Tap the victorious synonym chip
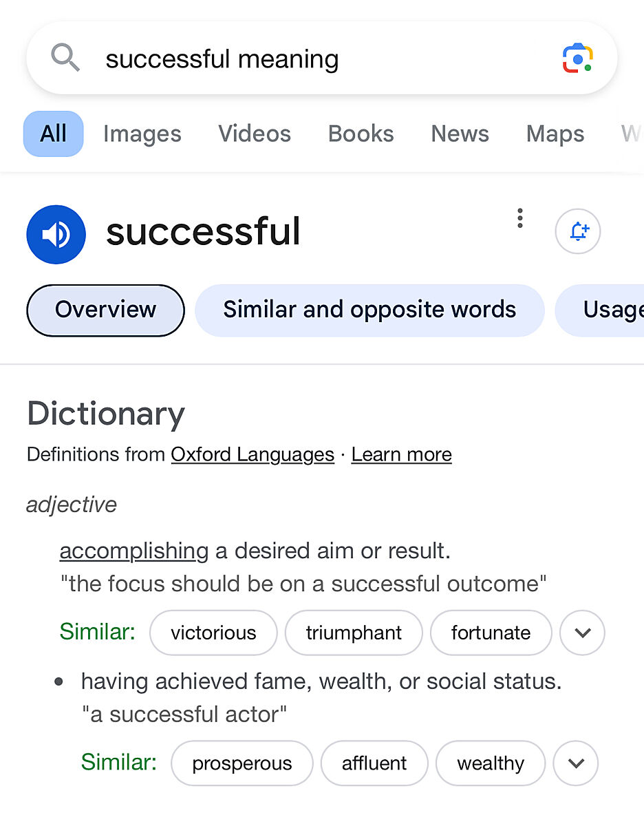 pyautogui.click(x=213, y=633)
